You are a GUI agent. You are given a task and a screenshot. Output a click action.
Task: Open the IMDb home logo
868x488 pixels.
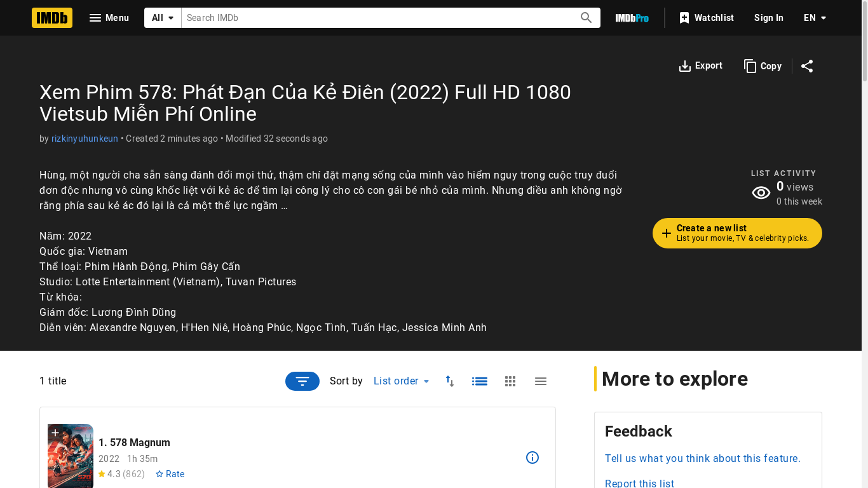pos(52,18)
